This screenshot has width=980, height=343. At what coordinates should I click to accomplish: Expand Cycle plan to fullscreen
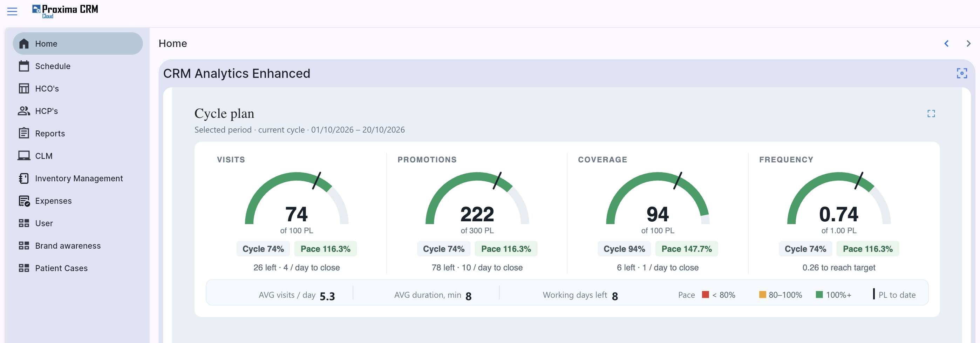[931, 113]
